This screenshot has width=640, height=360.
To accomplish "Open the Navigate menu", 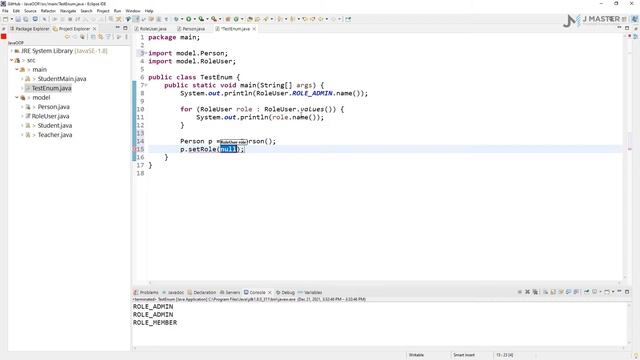I will [x=68, y=11].
